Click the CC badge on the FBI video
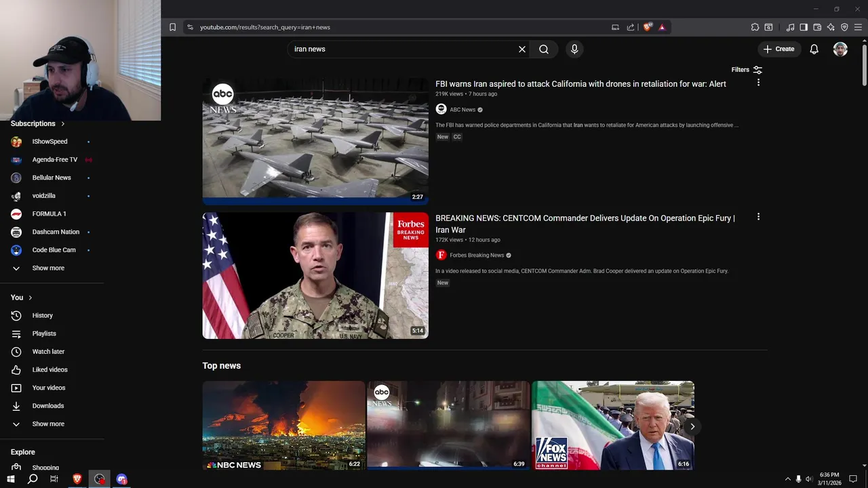Screen dimensions: 868x488 click(x=457, y=137)
